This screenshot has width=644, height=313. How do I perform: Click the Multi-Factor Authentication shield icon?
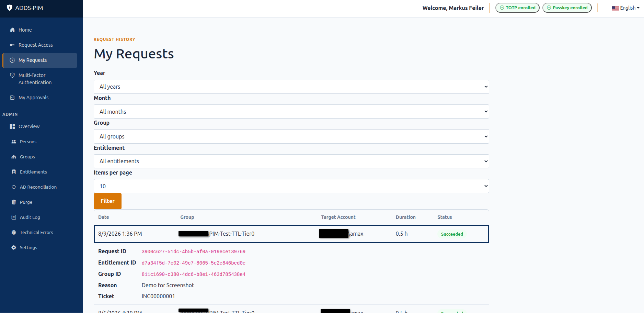12,75
